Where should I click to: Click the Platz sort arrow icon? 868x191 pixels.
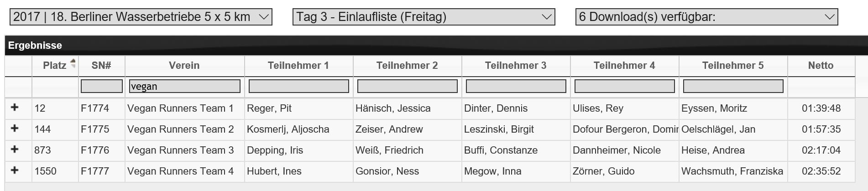73,63
